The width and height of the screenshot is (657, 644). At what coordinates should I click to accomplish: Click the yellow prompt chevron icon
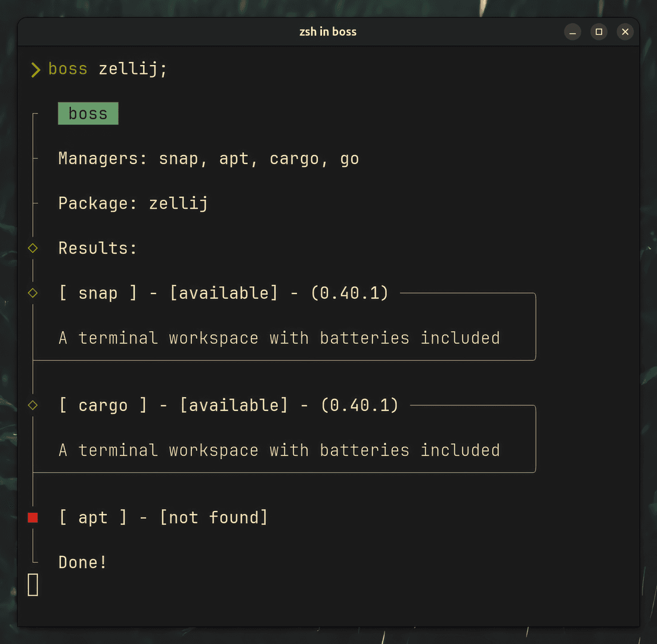click(36, 69)
